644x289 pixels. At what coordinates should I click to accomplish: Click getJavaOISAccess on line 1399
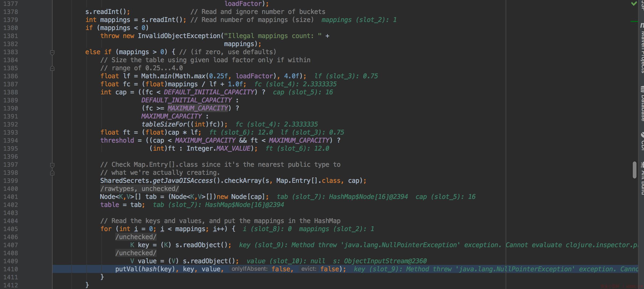point(183,181)
